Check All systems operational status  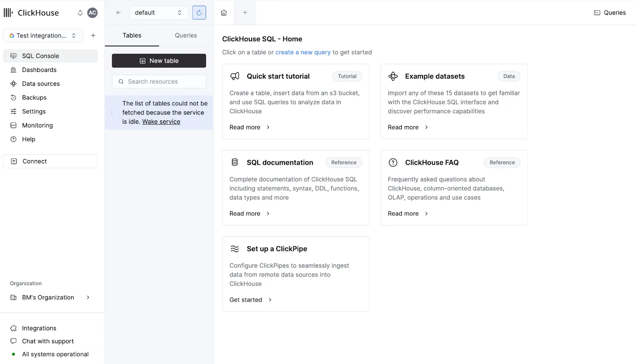[x=50, y=354]
